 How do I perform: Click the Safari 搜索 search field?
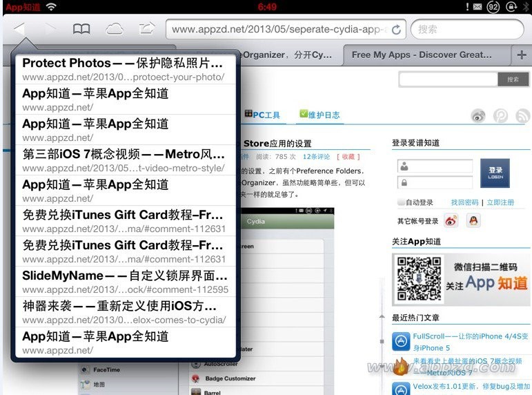coord(467,30)
